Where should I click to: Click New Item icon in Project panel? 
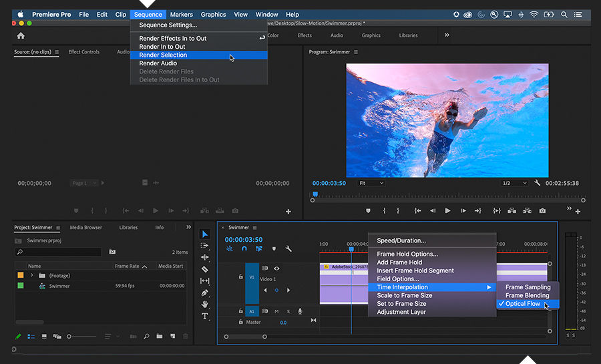pos(172,337)
